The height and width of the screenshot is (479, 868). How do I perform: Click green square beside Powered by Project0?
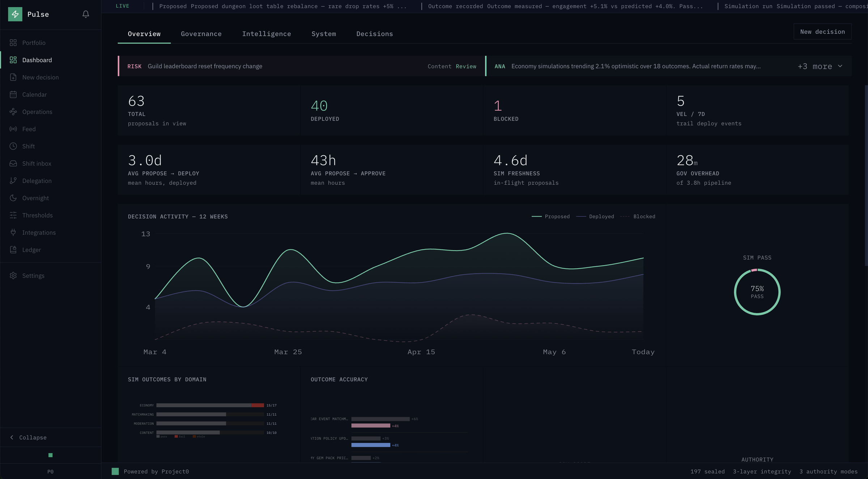[115, 471]
